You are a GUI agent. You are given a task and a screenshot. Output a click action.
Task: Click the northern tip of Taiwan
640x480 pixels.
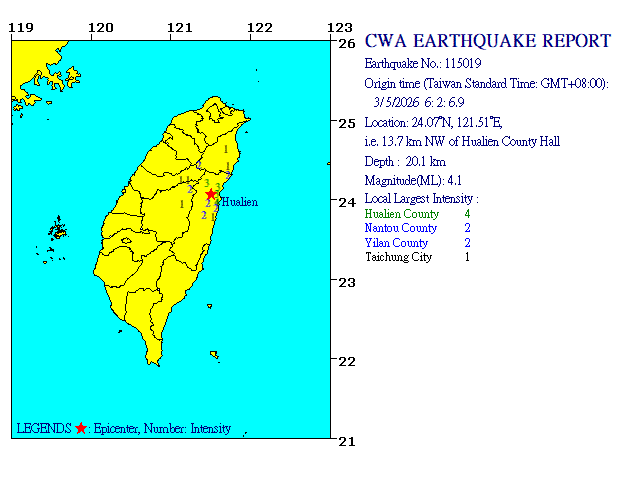pyautogui.click(x=213, y=101)
